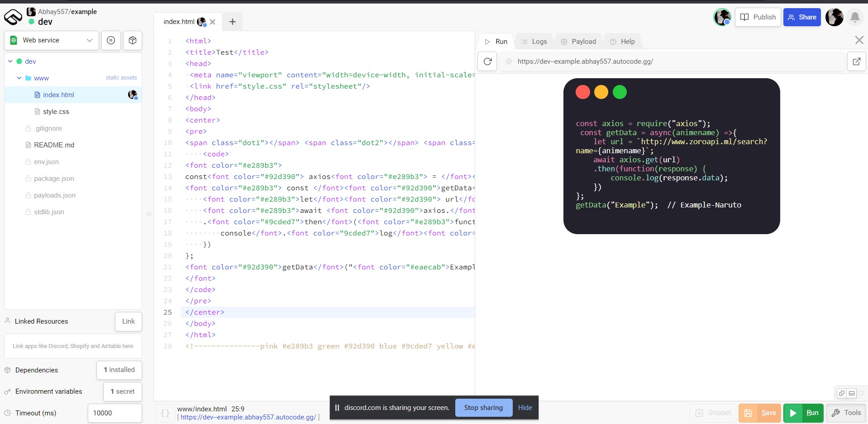The width and height of the screenshot is (868, 424).
Task: Click the green dot in the preview window
Action: click(620, 92)
